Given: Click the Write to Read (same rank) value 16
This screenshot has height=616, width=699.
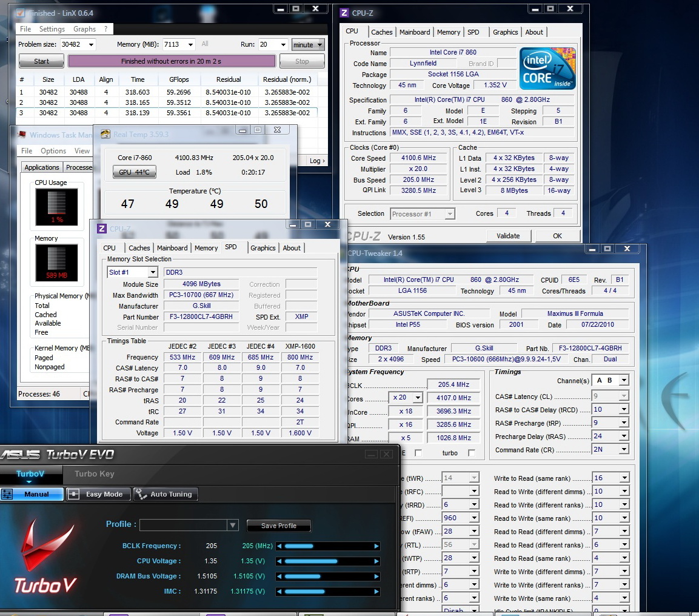Looking at the screenshot, I should (x=606, y=478).
